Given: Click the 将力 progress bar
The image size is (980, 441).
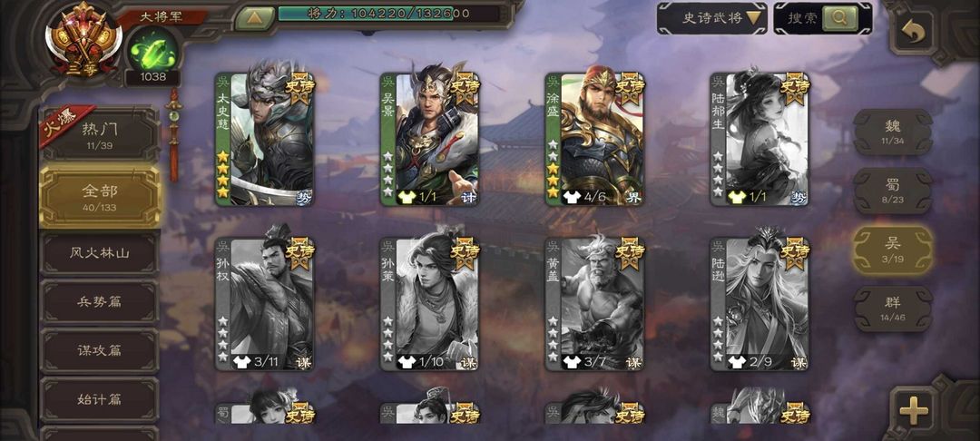Looking at the screenshot, I should (x=388, y=13).
